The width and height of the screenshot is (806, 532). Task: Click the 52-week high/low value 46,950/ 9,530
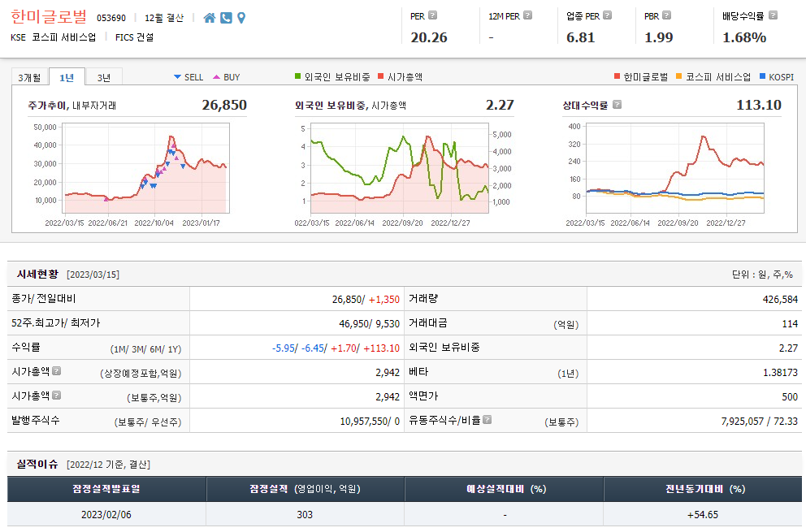point(369,324)
